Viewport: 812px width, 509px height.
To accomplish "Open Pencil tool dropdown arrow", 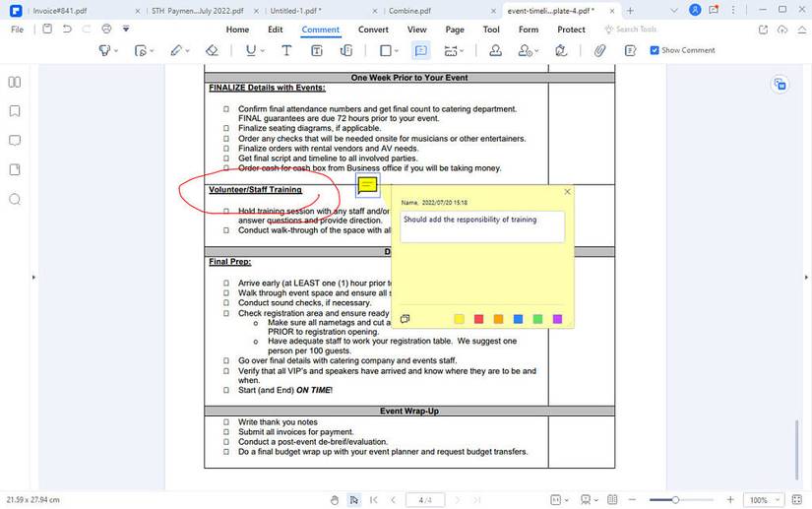I will pos(187,51).
